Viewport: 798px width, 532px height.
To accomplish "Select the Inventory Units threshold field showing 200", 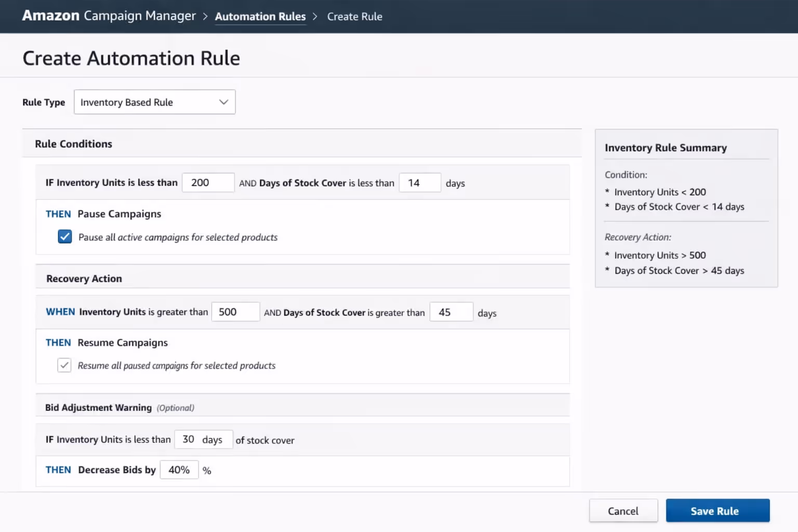I will 208,182.
